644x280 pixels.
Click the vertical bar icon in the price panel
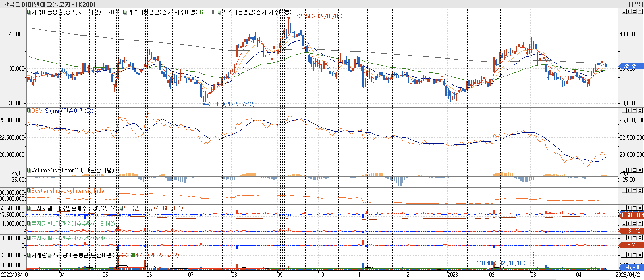[x=629, y=12]
